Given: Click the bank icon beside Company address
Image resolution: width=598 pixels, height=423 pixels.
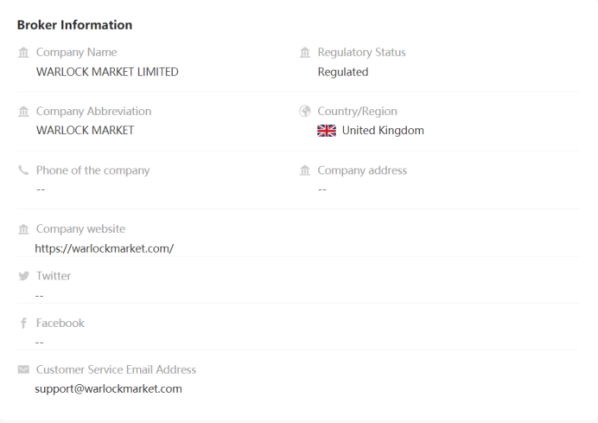Looking at the screenshot, I should point(305,170).
